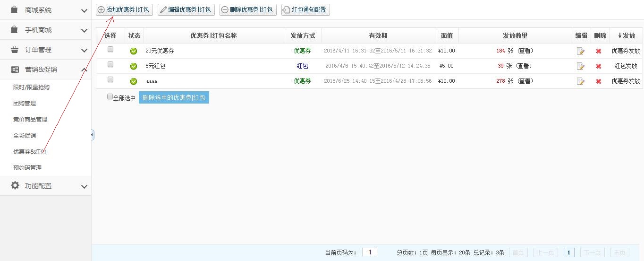
Task: Expand the 商城系统 menu chevron
Action: [x=84, y=10]
